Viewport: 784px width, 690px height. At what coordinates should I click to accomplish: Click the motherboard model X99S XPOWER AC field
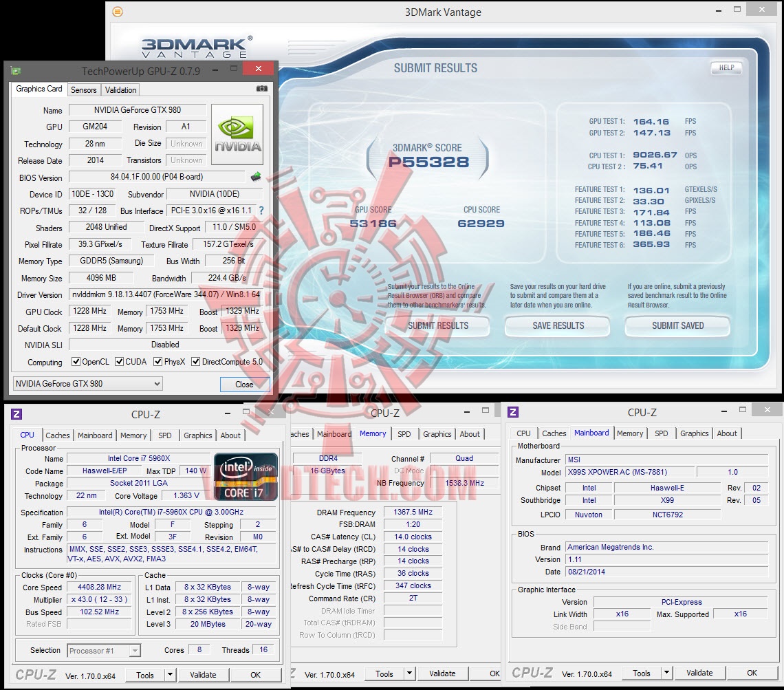[x=630, y=472]
